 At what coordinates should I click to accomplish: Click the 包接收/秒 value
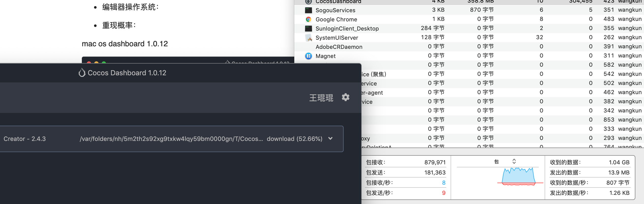click(443, 183)
